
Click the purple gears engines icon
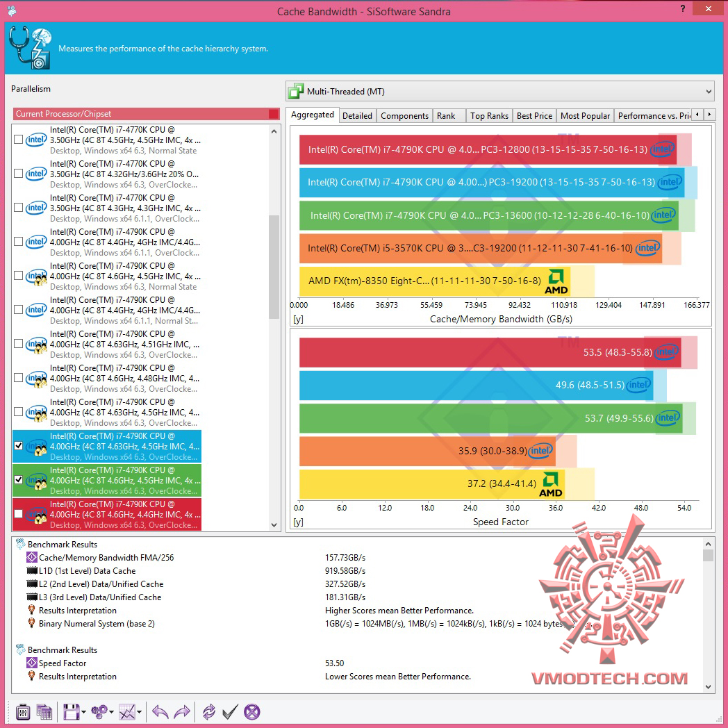(99, 711)
